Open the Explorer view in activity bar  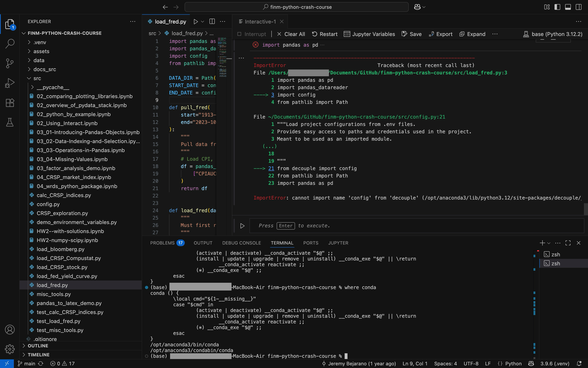click(x=10, y=24)
